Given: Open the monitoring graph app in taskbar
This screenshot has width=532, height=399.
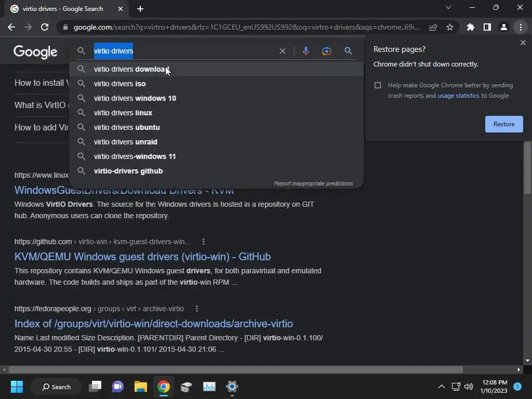Looking at the screenshot, I should (209, 387).
